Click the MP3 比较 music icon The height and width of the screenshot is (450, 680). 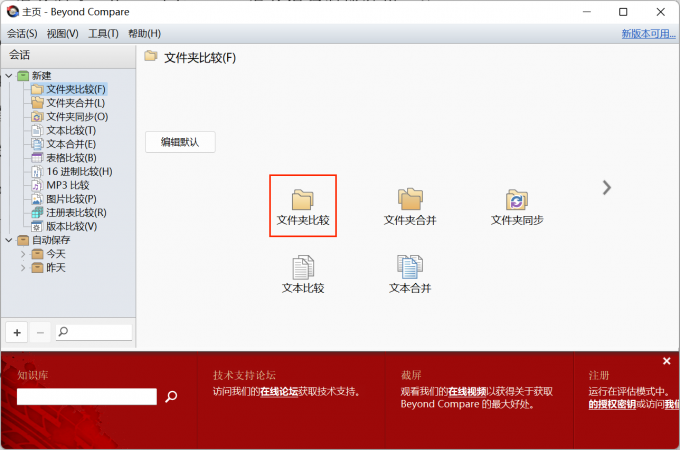(x=37, y=185)
